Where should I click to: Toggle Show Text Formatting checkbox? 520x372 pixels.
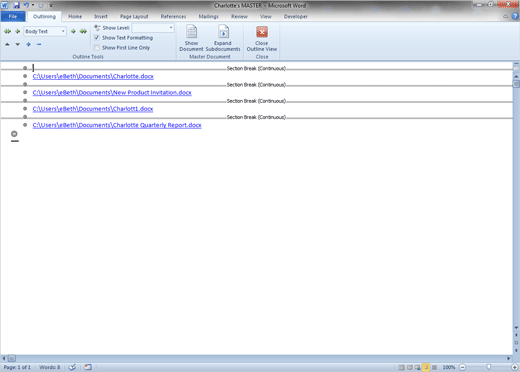point(97,38)
